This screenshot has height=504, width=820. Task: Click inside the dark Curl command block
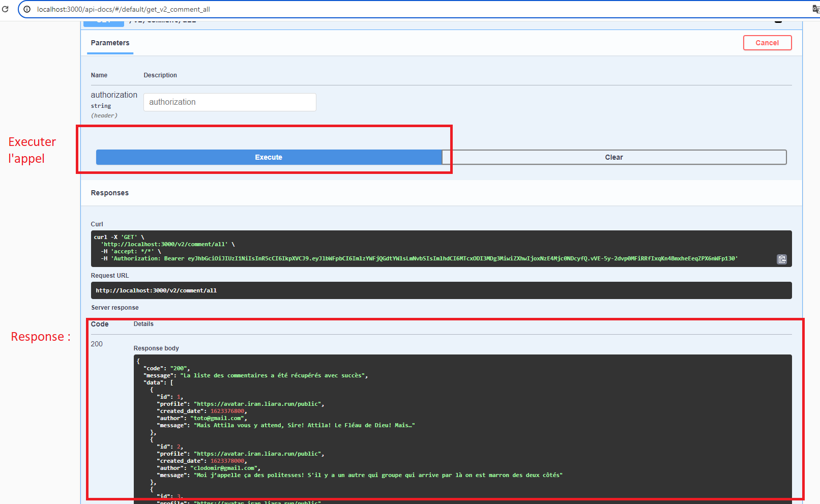click(x=356, y=248)
